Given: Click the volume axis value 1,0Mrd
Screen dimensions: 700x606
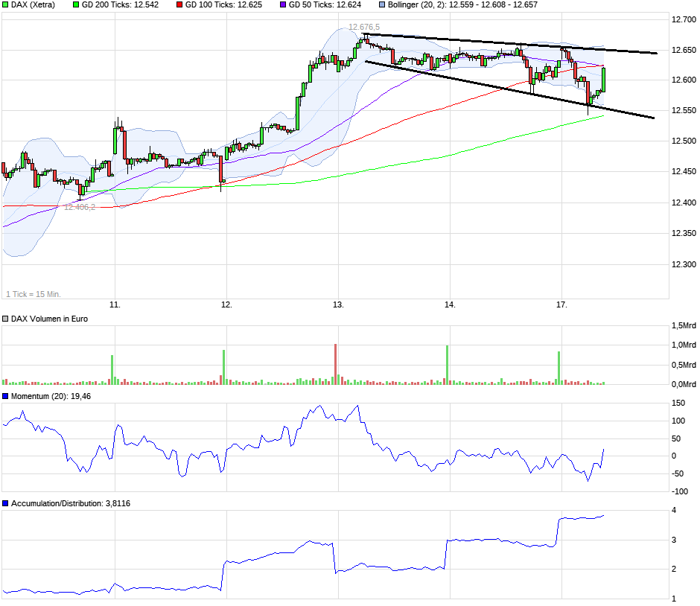Looking at the screenshot, I should (684, 345).
